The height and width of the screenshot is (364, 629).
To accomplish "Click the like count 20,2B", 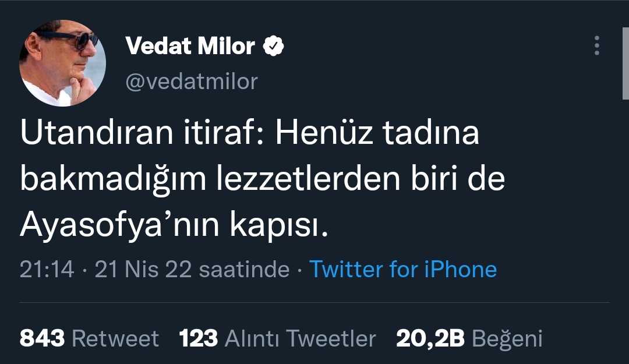I will (430, 338).
